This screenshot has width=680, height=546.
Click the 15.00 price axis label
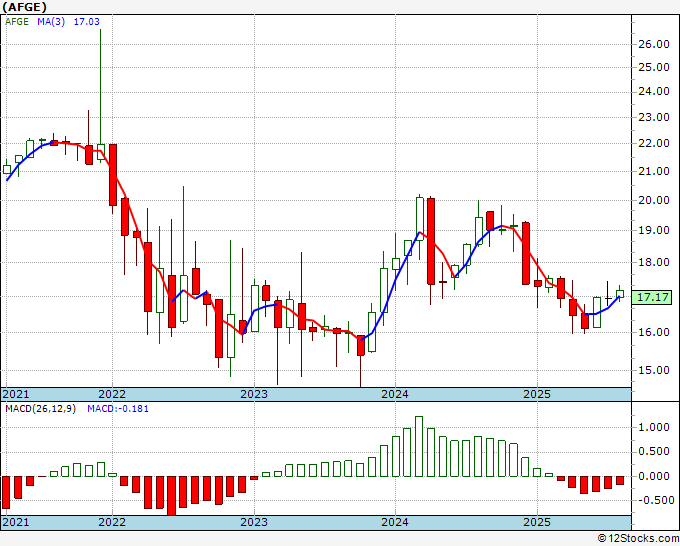coord(654,370)
